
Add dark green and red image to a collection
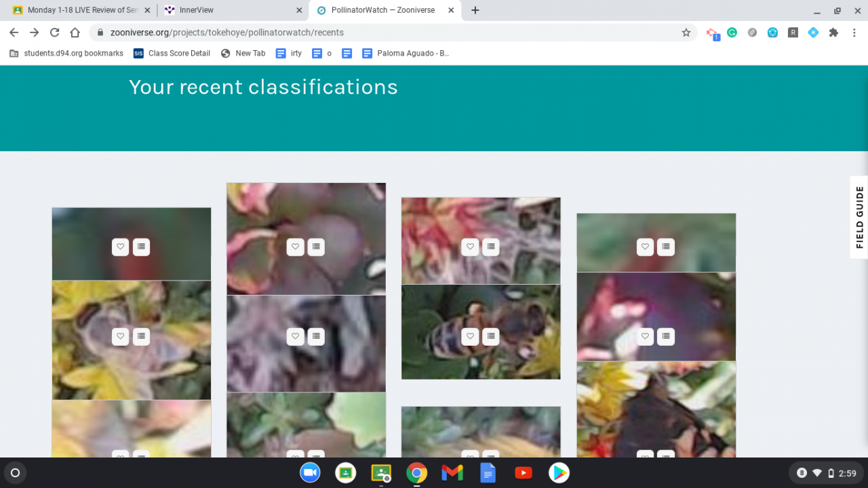point(141,247)
